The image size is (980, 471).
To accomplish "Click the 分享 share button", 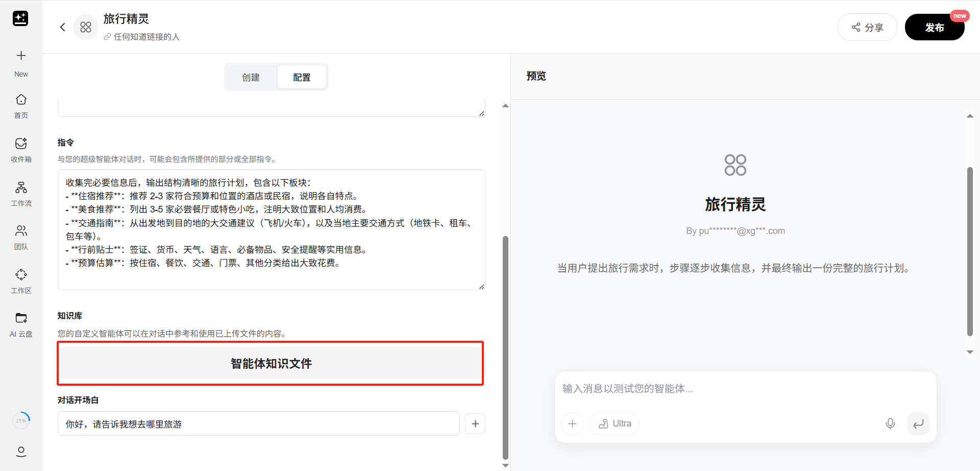I will click(x=867, y=28).
